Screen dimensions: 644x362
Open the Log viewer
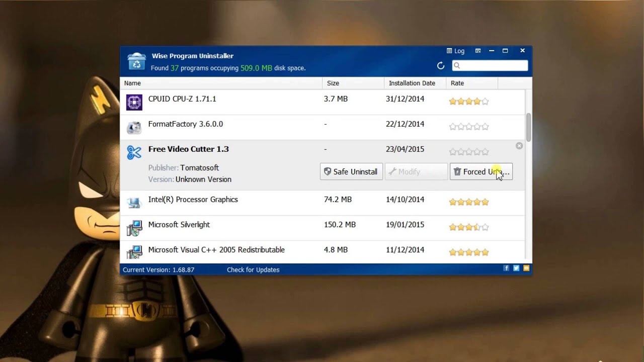(455, 51)
